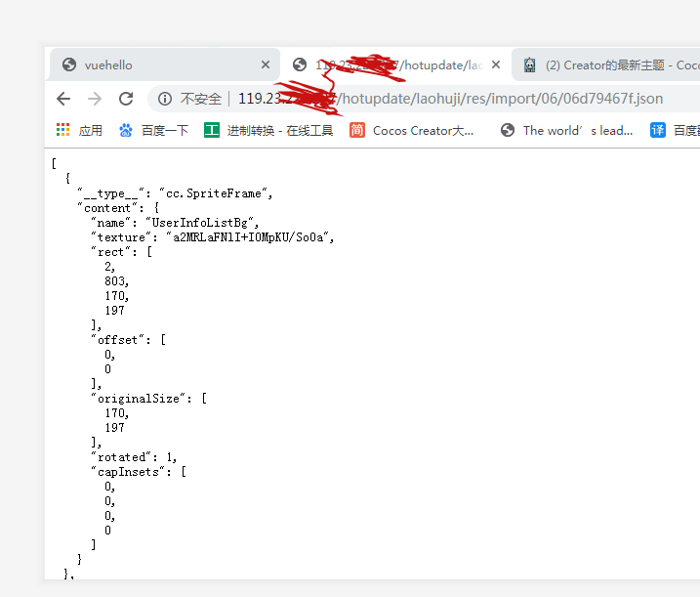Click the Creator tab favicon
Screen dimensions: 700x597
click(x=529, y=64)
